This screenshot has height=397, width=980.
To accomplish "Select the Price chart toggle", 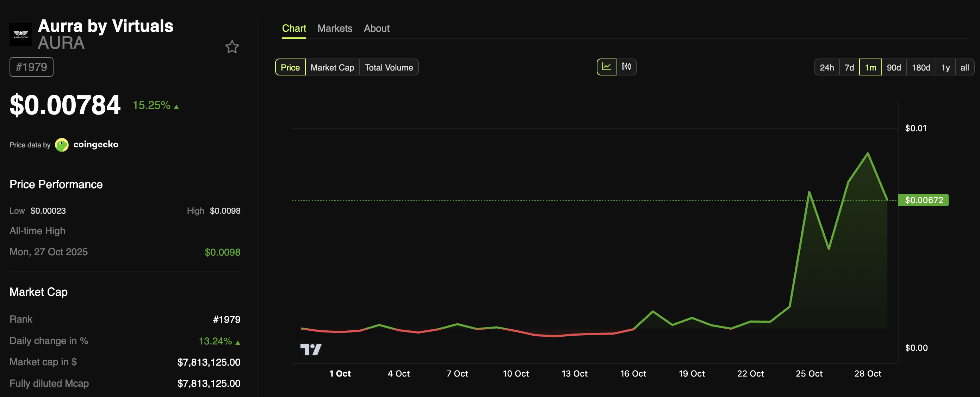I will point(290,67).
